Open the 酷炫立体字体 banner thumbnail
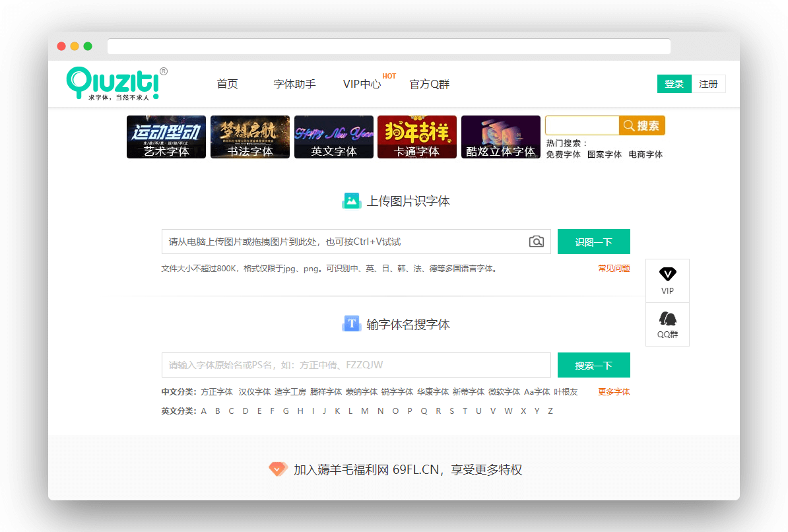Screen dimensions: 788x532 500,137
